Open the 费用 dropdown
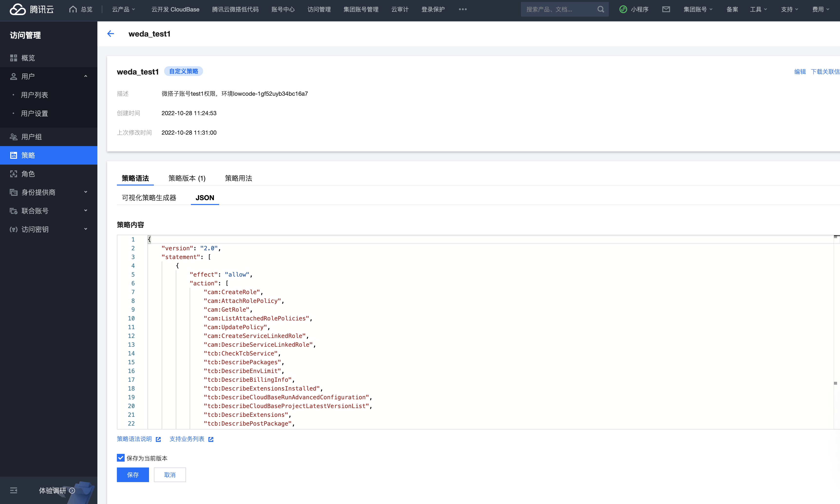Screen dimensions: 840x504 (821, 9)
